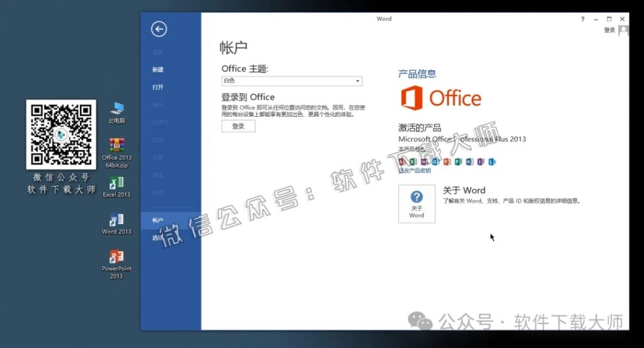Click the user avatar icon
This screenshot has width=644, height=348.
click(623, 30)
